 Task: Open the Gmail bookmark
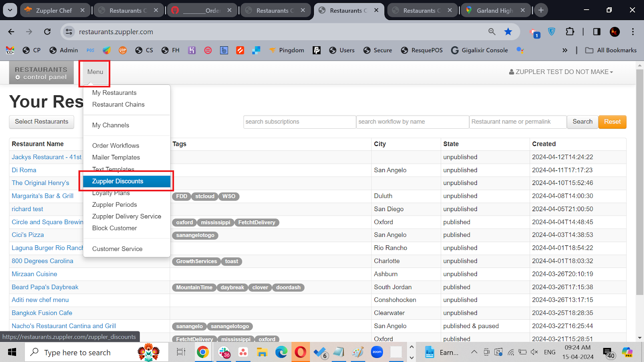pos(10,50)
